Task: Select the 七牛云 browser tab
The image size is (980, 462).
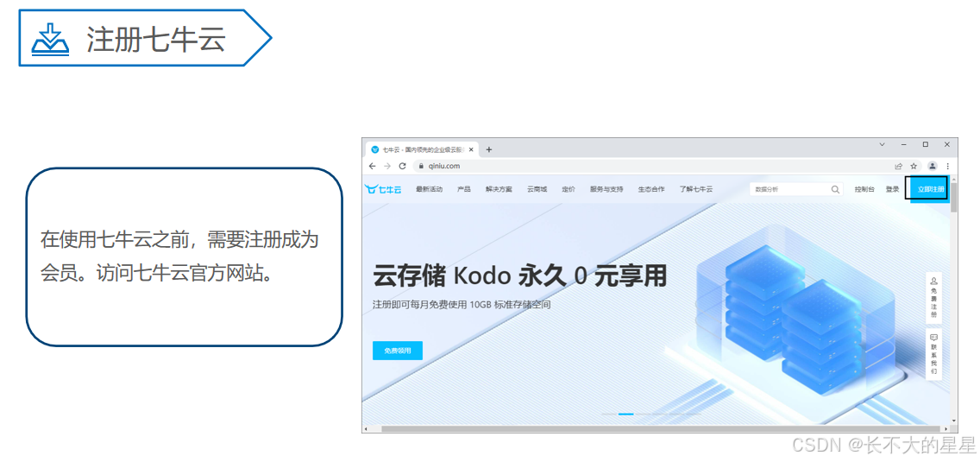Action: [x=423, y=149]
